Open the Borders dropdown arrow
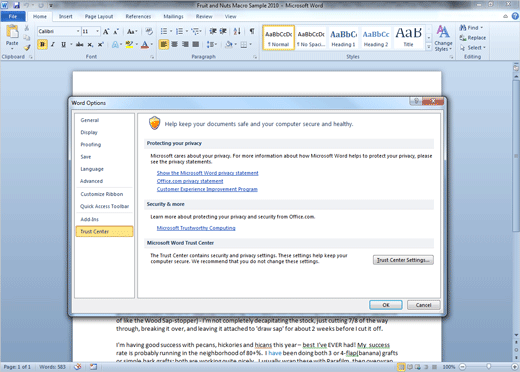 [x=250, y=44]
